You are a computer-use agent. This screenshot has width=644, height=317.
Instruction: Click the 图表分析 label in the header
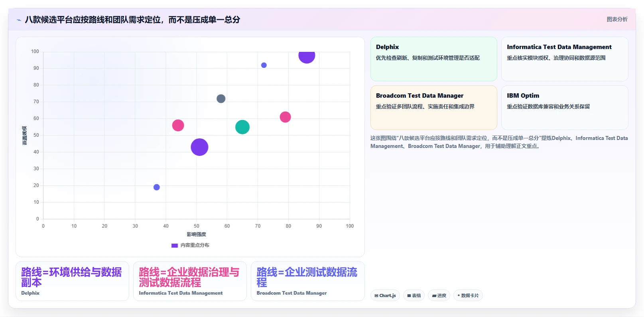pyautogui.click(x=617, y=19)
